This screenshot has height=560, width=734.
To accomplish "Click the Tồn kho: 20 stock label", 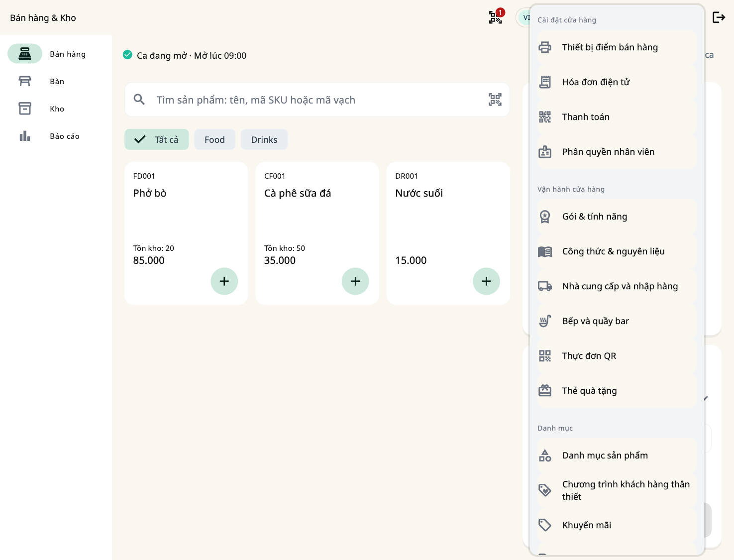I will (154, 248).
